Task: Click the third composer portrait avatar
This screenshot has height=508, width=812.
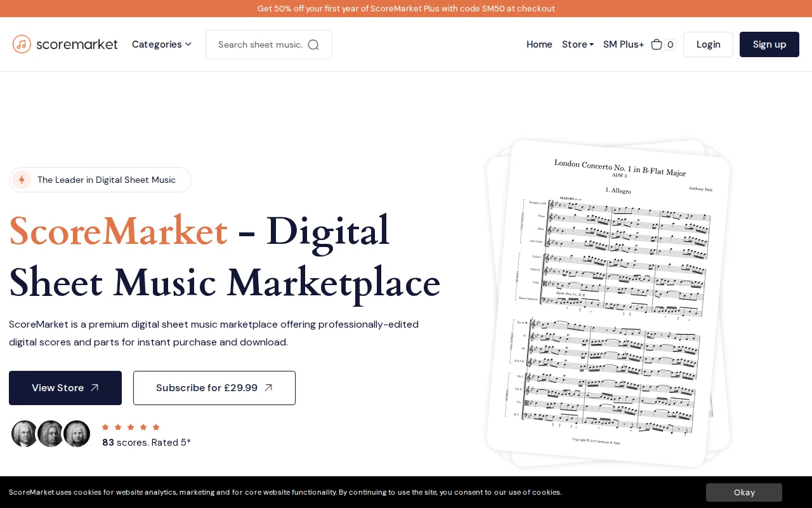Action: [77, 434]
